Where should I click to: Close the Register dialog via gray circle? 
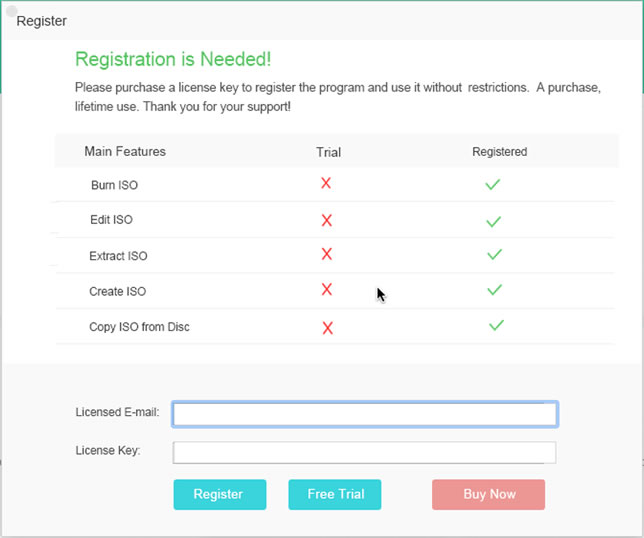pos(12,11)
